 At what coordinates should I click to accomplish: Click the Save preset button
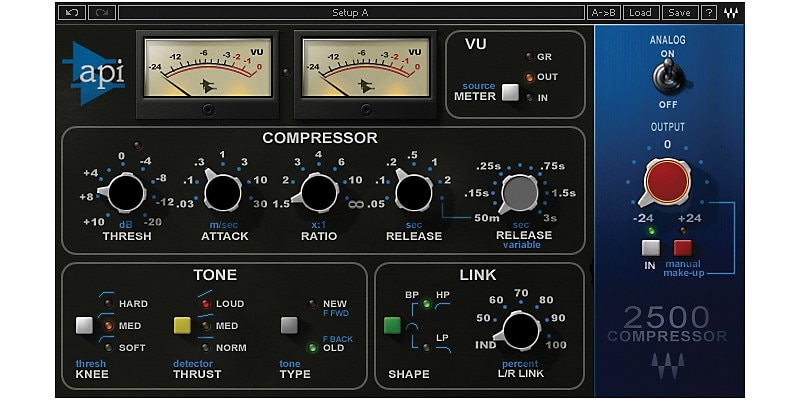coord(680,13)
